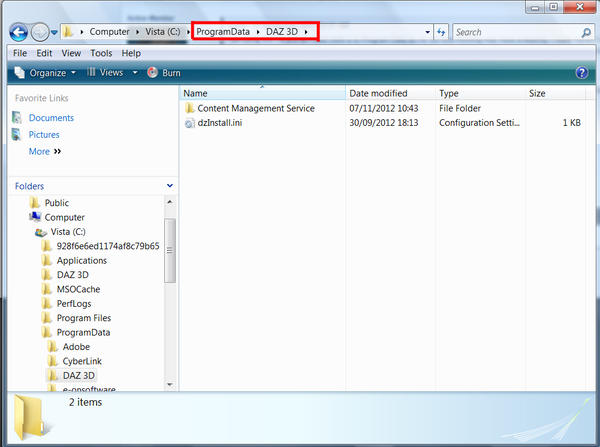Select Public in folder tree

point(57,203)
